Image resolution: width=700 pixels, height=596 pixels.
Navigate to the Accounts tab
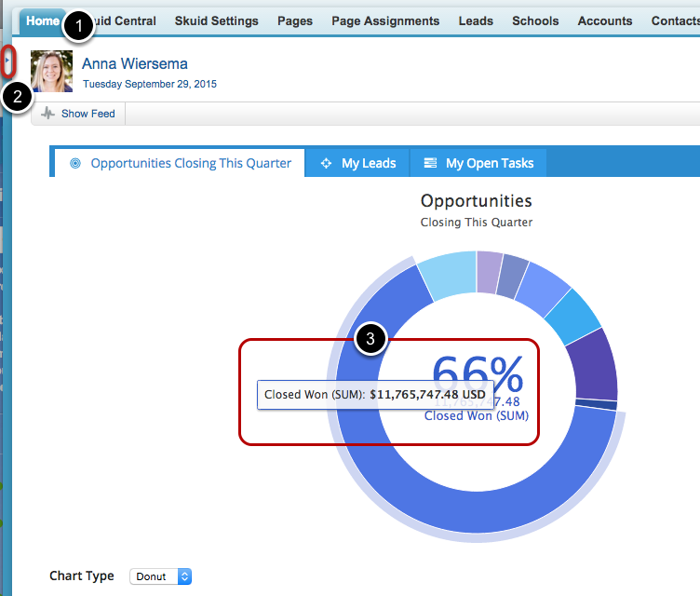tap(604, 20)
